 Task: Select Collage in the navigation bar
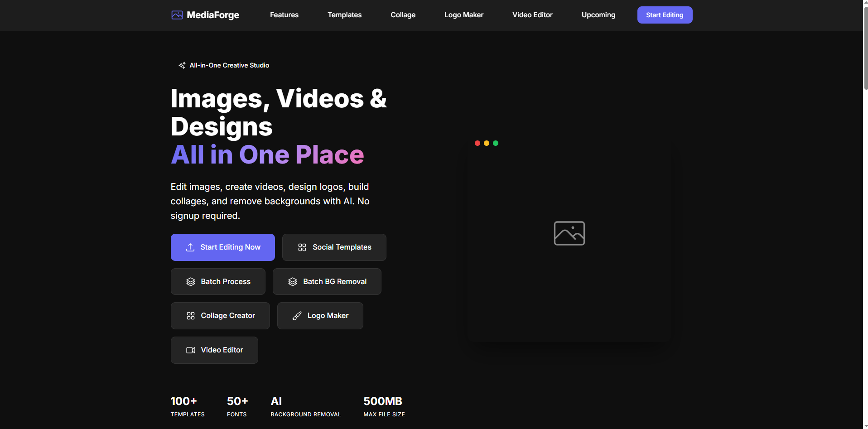(402, 15)
